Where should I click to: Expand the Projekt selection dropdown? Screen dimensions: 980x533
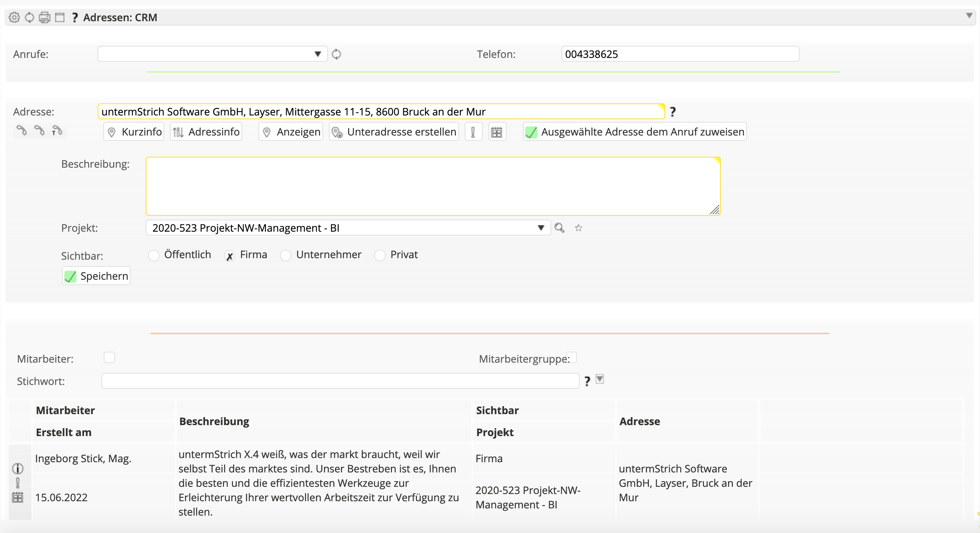[x=541, y=228]
